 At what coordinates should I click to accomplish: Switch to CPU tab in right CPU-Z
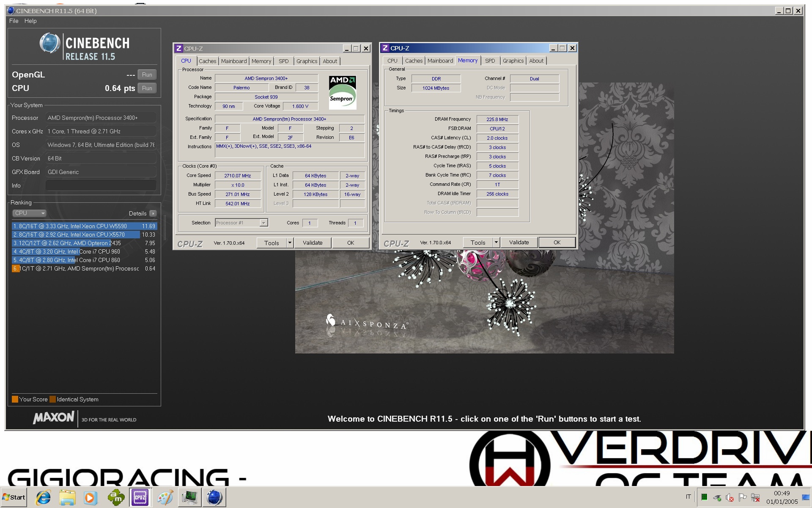[392, 61]
